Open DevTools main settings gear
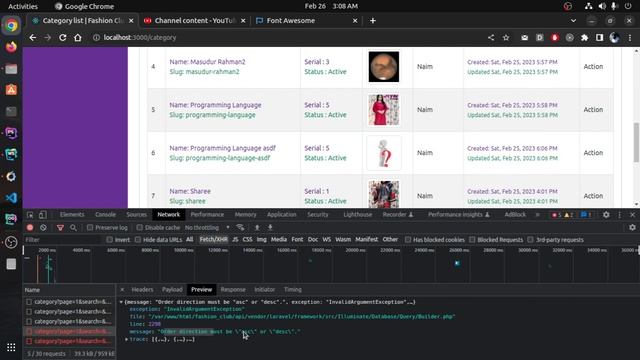The height and width of the screenshot is (360, 640). [606, 215]
